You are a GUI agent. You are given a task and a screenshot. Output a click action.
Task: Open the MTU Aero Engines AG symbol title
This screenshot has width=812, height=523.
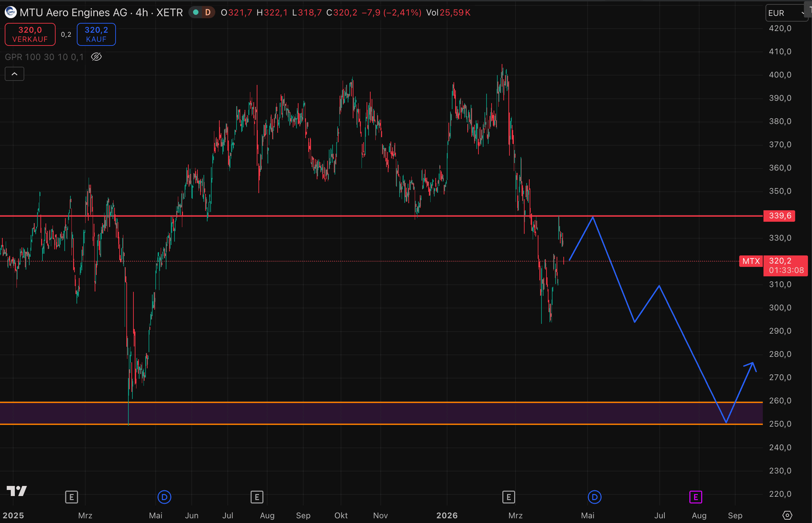pos(73,12)
